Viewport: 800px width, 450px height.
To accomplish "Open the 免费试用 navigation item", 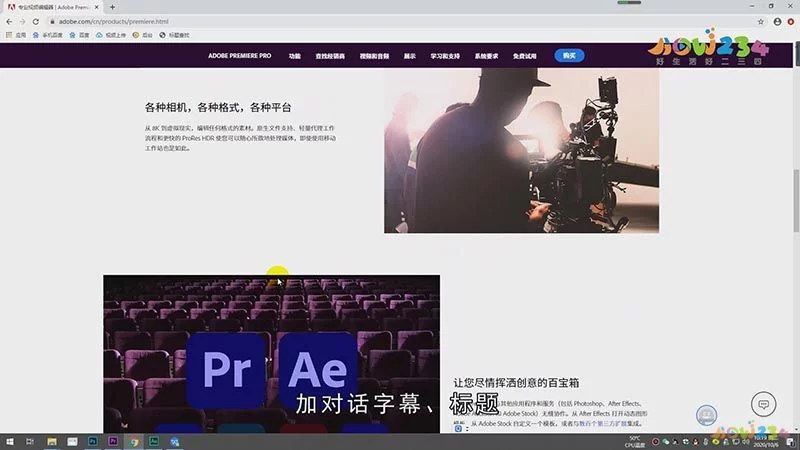I will click(x=524, y=56).
